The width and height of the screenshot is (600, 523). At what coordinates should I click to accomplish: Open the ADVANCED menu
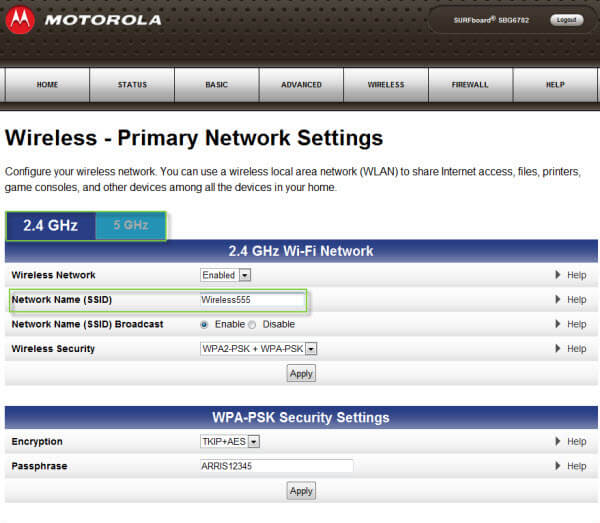click(x=301, y=85)
